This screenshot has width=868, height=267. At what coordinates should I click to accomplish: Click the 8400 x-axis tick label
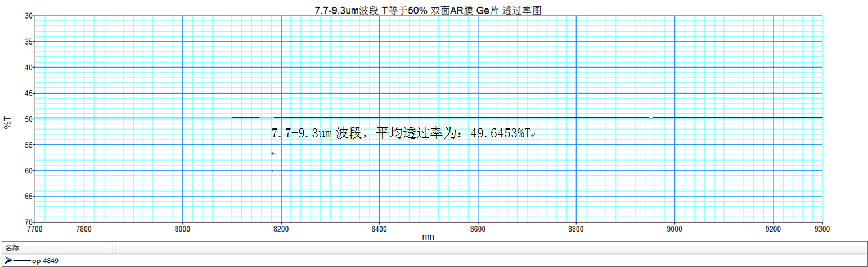tap(379, 229)
